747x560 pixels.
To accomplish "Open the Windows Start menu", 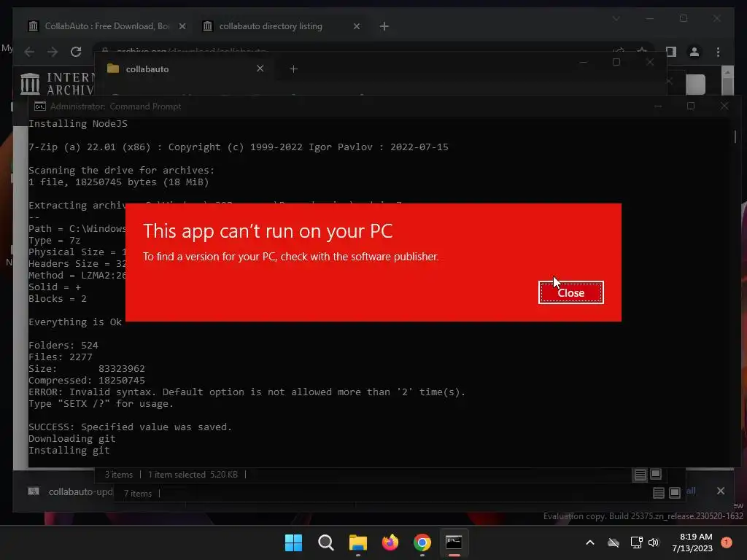I will (x=293, y=542).
